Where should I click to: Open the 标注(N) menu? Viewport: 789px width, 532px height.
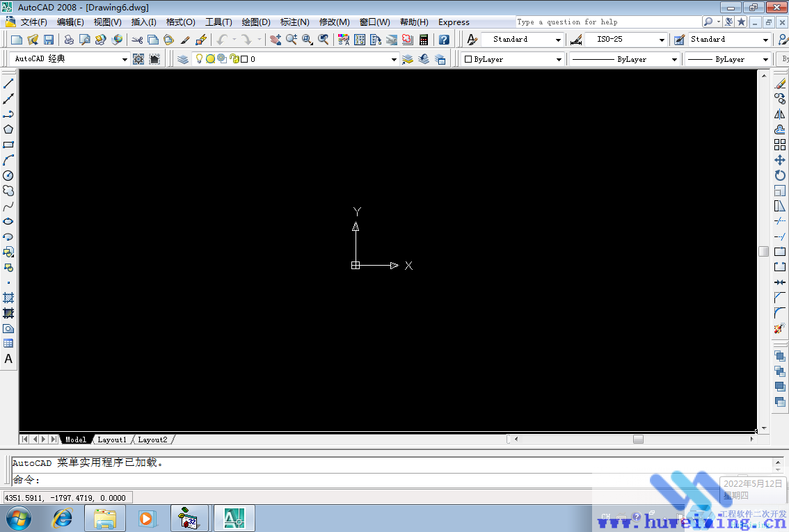295,22
